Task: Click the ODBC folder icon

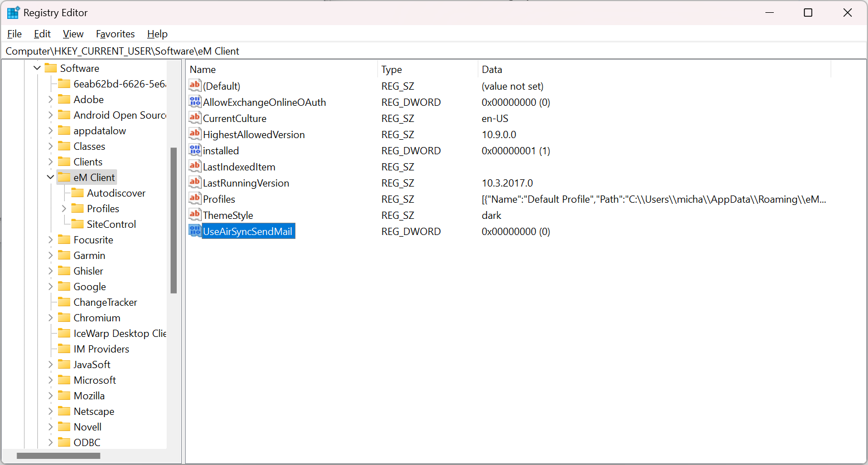Action: (64, 442)
